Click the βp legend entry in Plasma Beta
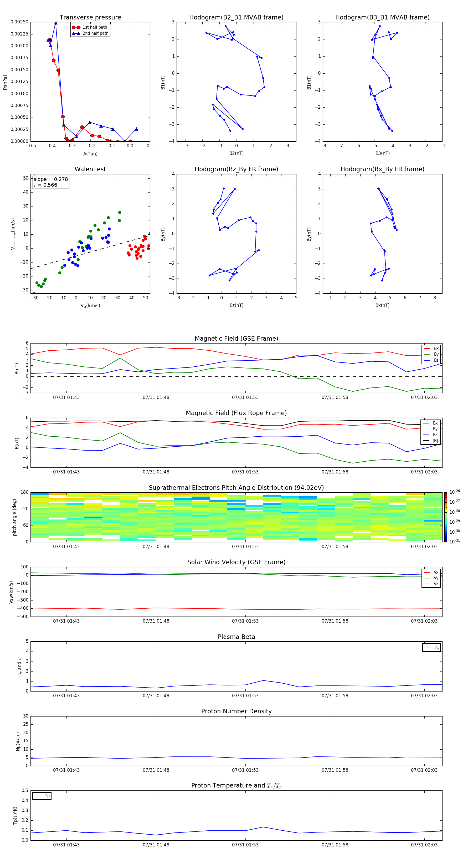Screen dimensions: 473x868 431,647
